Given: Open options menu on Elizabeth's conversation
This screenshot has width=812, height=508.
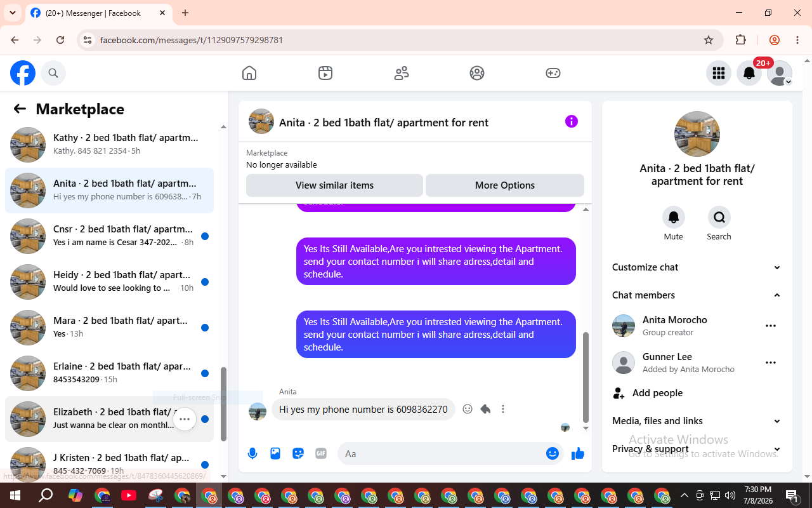Looking at the screenshot, I should [x=185, y=419].
